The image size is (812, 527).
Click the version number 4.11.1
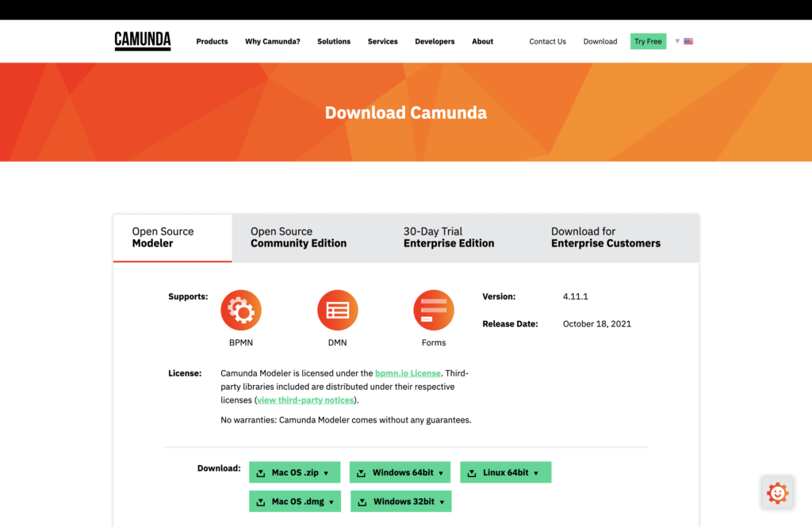tap(576, 296)
